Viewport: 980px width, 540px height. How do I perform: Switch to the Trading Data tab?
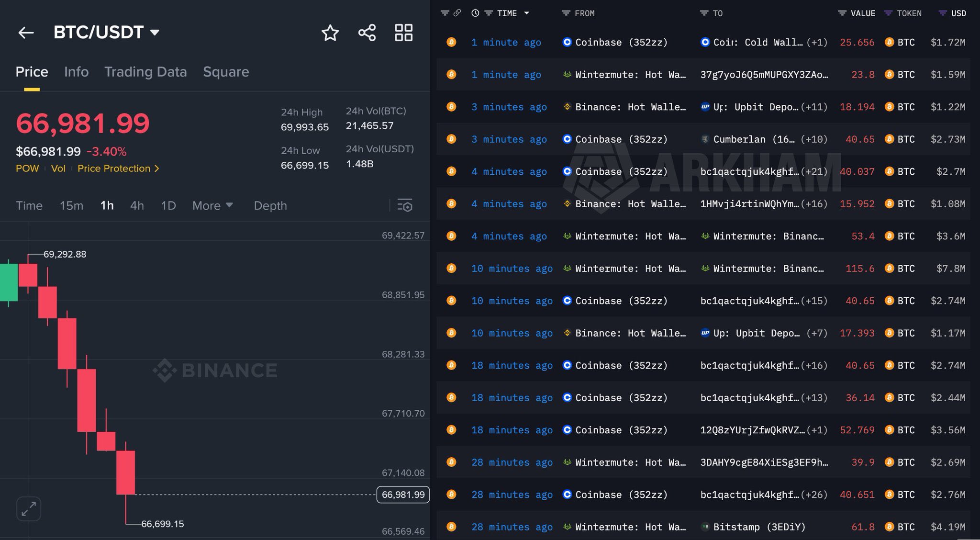tap(145, 72)
